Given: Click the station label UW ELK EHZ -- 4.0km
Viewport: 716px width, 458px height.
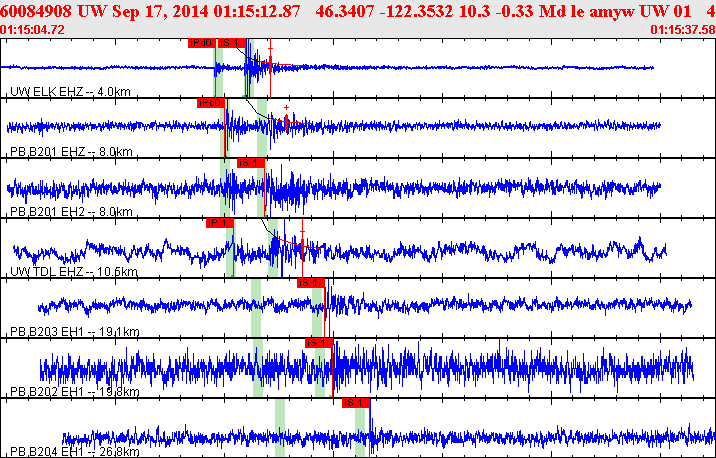Looking at the screenshot, I should (x=70, y=91).
